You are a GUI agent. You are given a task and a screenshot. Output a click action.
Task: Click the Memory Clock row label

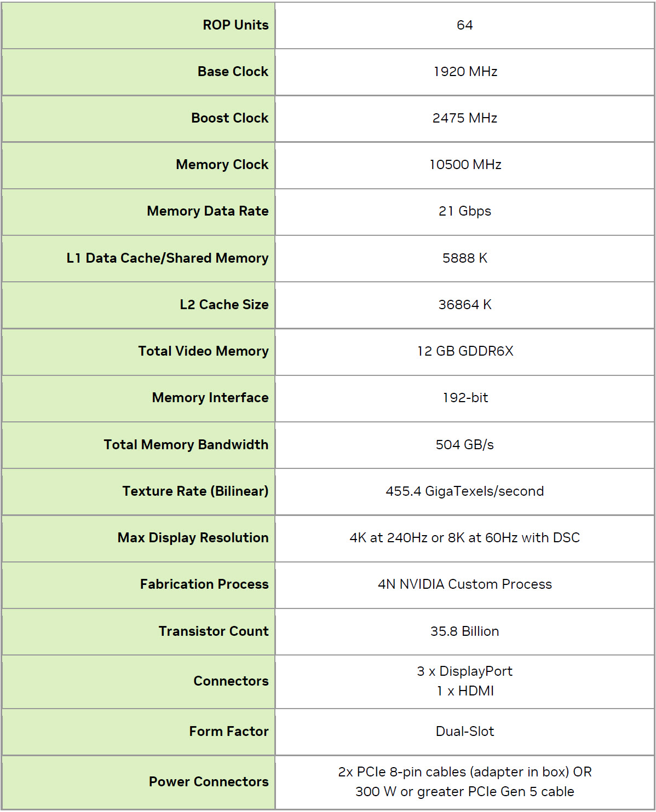[x=222, y=165]
